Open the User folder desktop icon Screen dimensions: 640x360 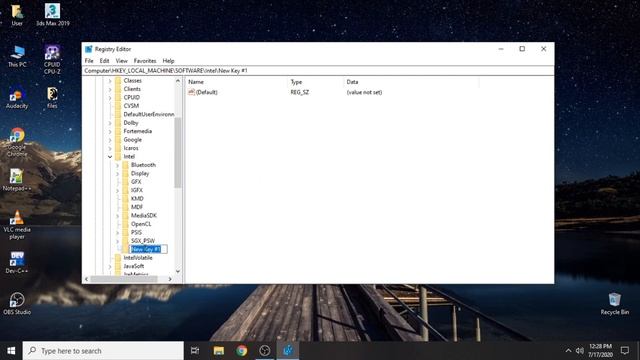17,15
